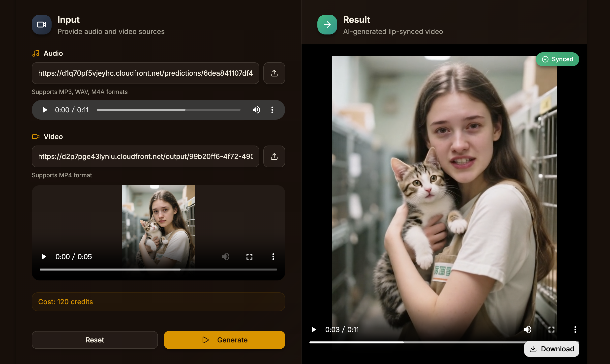Click the video URL input field
This screenshot has width=610, height=364.
(x=145, y=156)
